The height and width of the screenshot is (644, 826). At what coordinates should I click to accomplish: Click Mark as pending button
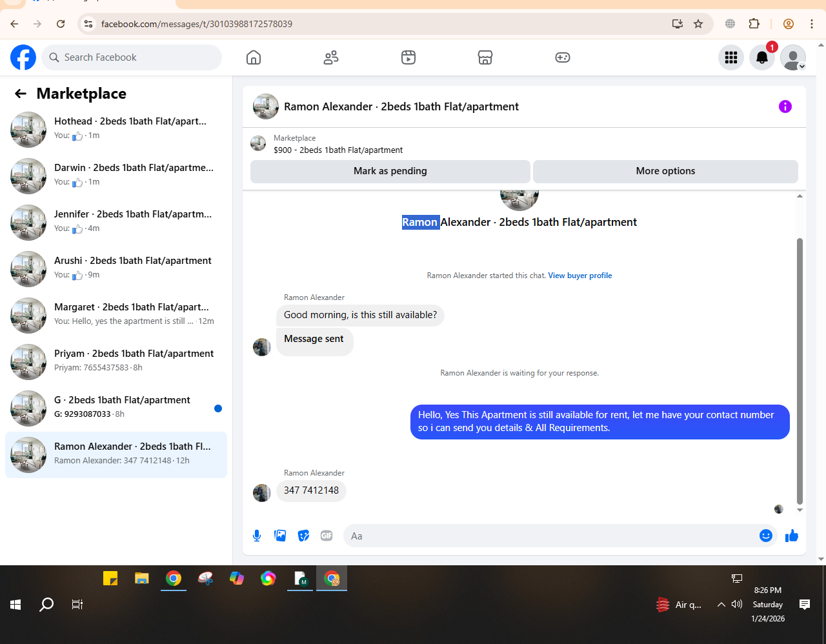(390, 171)
